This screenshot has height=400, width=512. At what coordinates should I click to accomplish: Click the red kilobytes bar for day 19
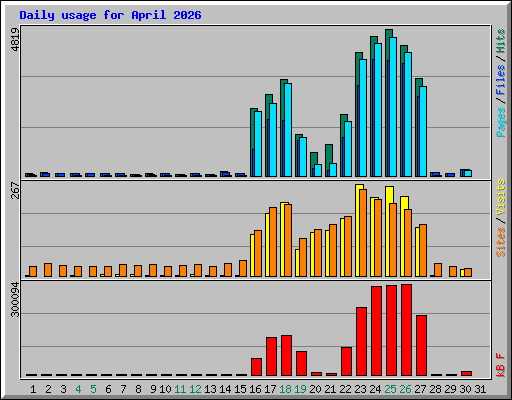tap(301, 363)
